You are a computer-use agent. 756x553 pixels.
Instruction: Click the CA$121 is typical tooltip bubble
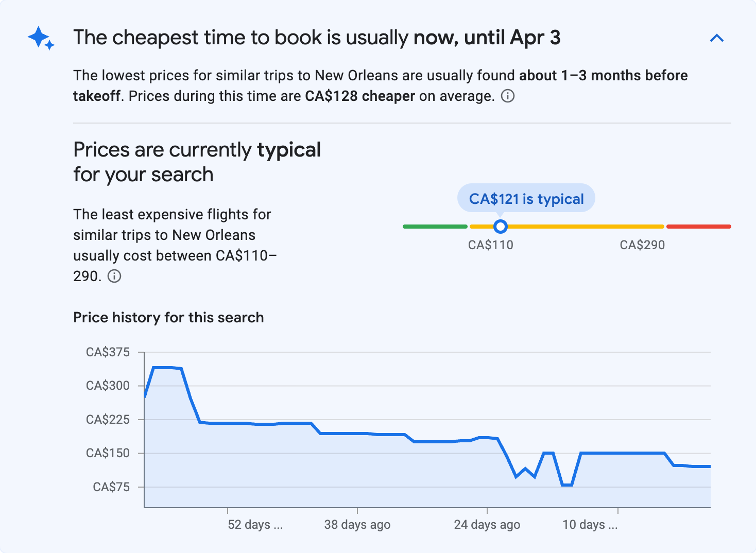pos(526,198)
